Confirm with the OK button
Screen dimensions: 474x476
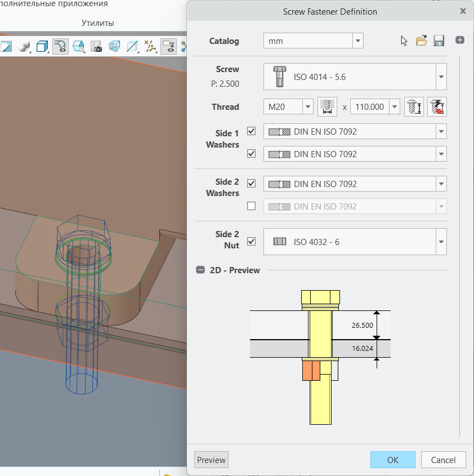pos(393,460)
